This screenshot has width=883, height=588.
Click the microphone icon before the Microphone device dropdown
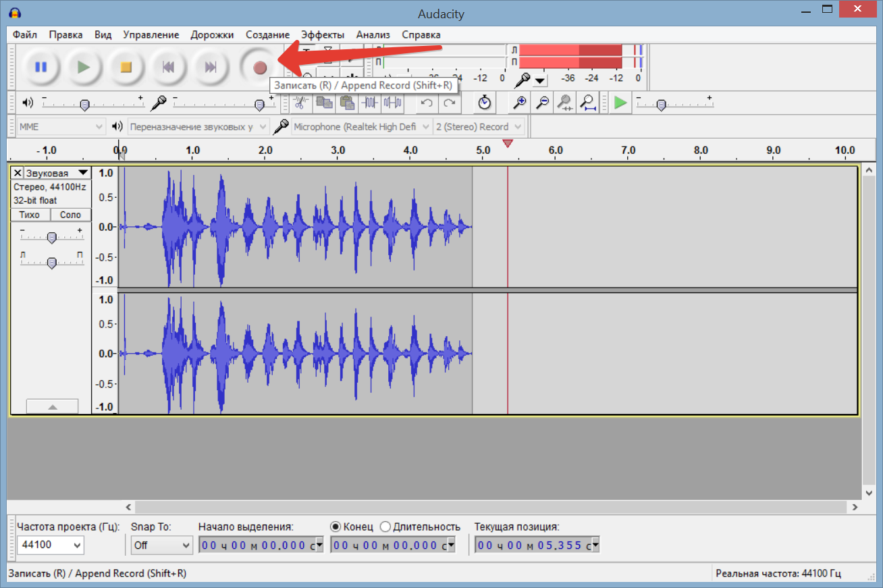[281, 126]
